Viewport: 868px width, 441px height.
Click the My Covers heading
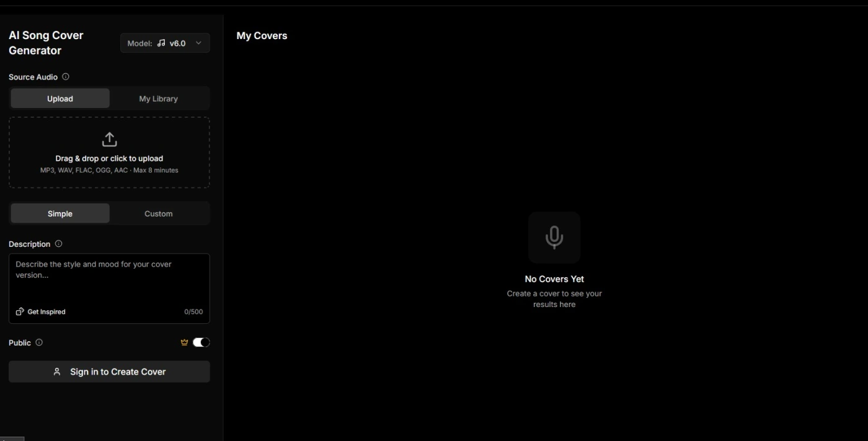[x=262, y=36]
